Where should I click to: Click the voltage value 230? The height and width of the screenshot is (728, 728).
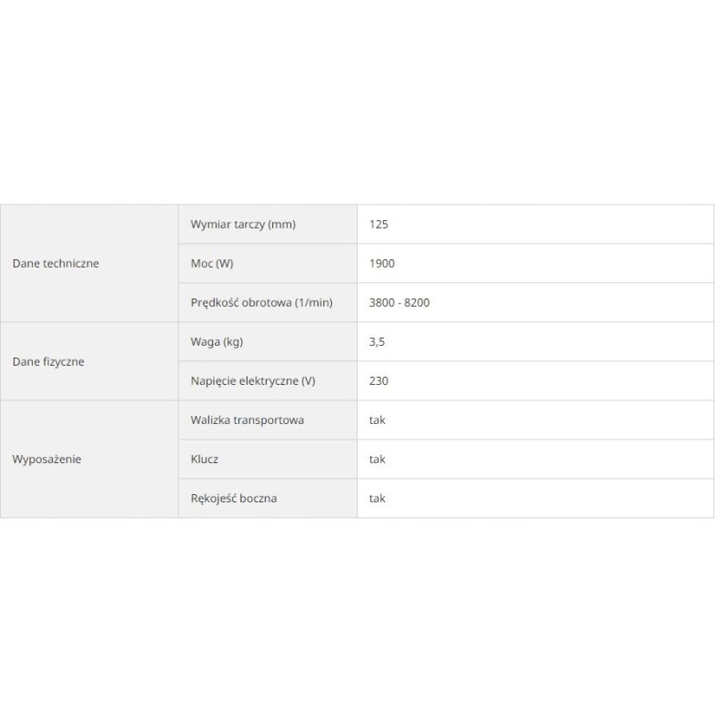379,381
